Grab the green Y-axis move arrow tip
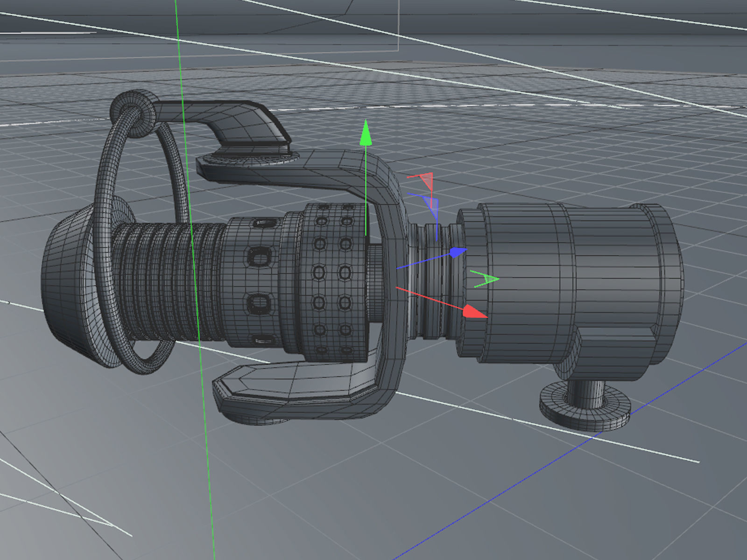This screenshot has height=560, width=747. 366,133
